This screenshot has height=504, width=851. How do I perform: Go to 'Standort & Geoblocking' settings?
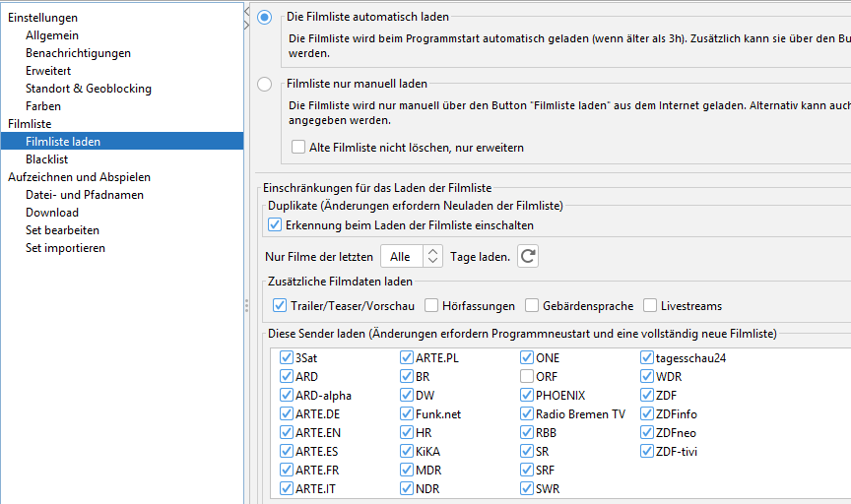[89, 89]
